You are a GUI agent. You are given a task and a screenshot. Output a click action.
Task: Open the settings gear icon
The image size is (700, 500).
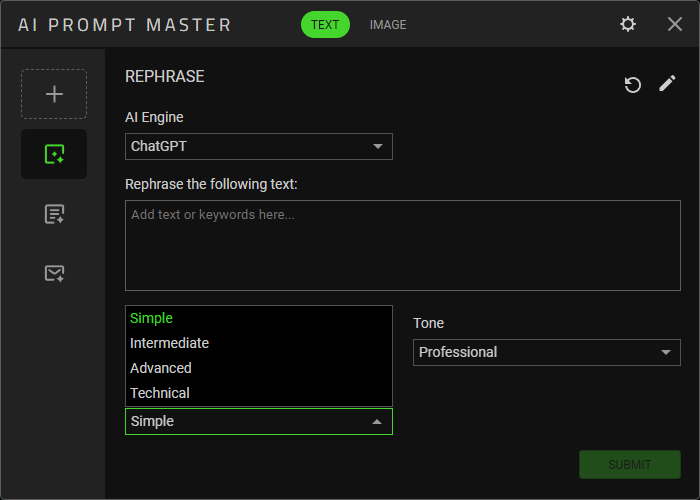628,24
